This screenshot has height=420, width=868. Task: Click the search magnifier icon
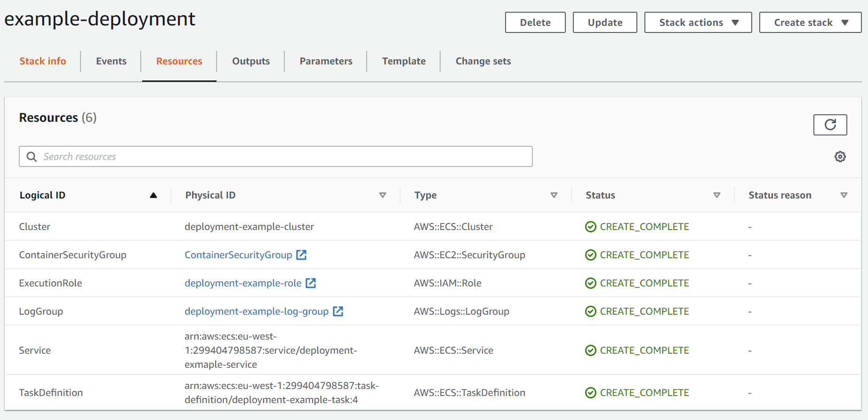32,157
